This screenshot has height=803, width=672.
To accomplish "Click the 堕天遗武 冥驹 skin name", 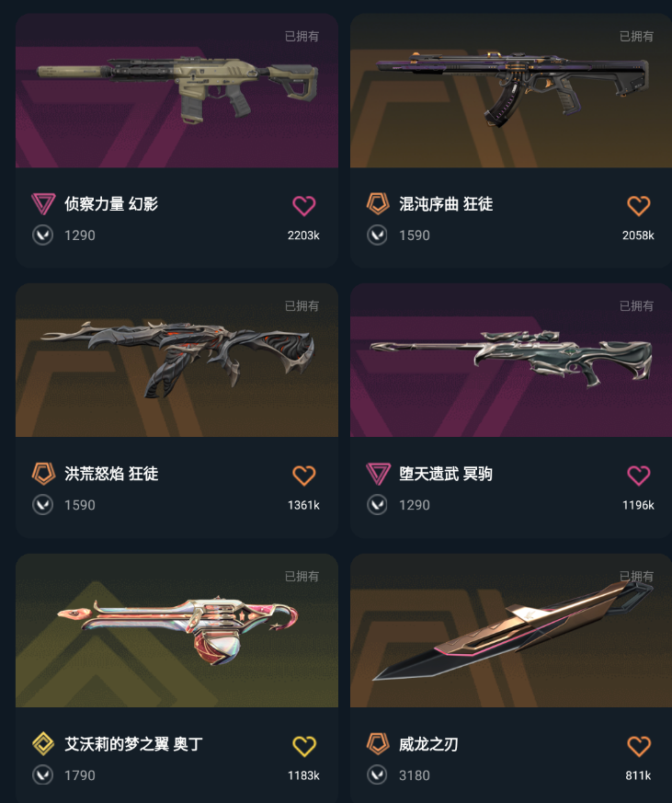I will point(445,474).
